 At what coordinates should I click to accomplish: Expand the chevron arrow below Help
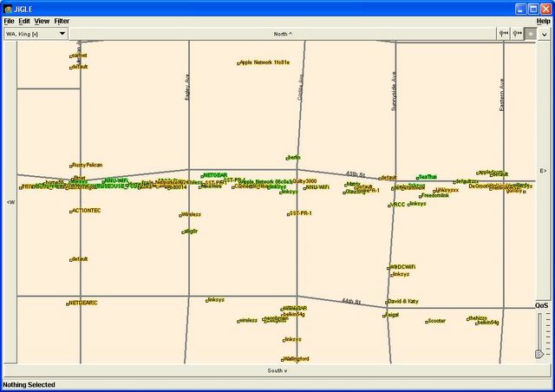click(544, 34)
